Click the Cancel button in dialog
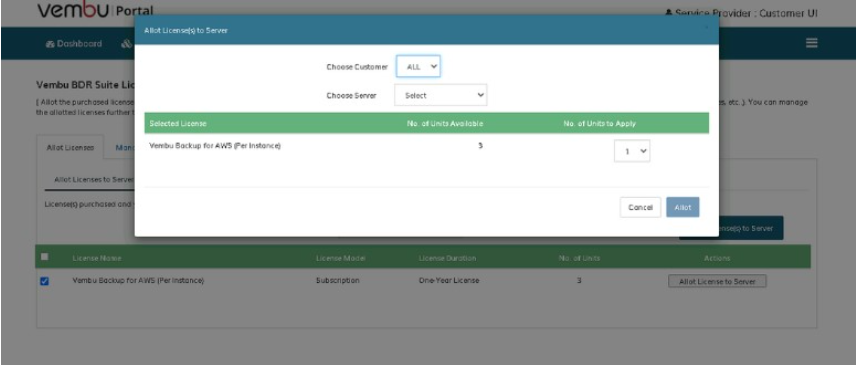The height and width of the screenshot is (365, 856). [x=640, y=207]
